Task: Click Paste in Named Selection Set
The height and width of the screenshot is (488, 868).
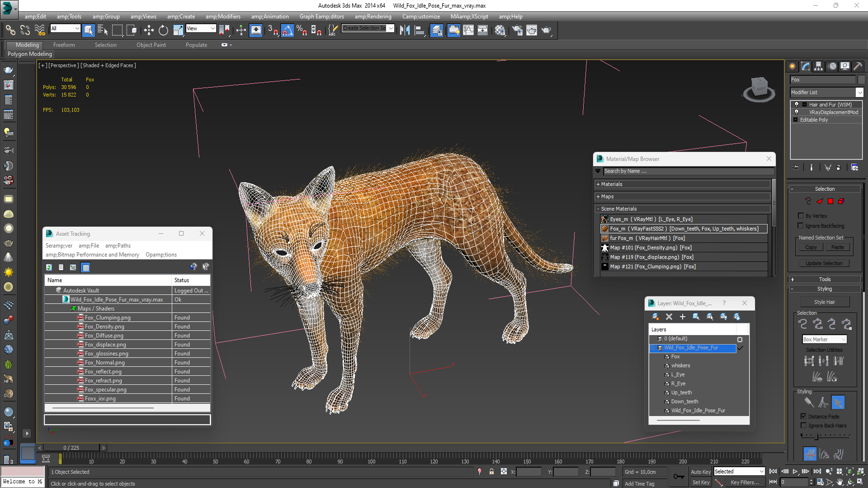Action: [x=838, y=247]
